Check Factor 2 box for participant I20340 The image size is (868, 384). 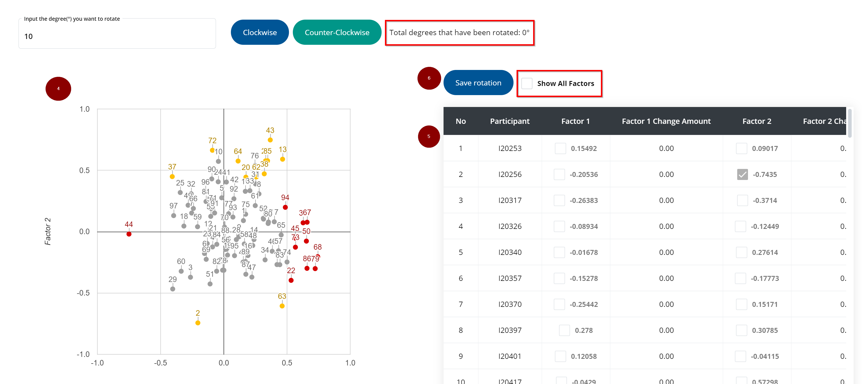pos(741,252)
